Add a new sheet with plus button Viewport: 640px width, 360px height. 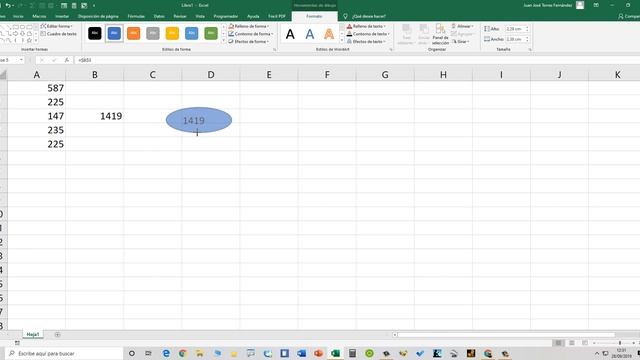(x=57, y=335)
